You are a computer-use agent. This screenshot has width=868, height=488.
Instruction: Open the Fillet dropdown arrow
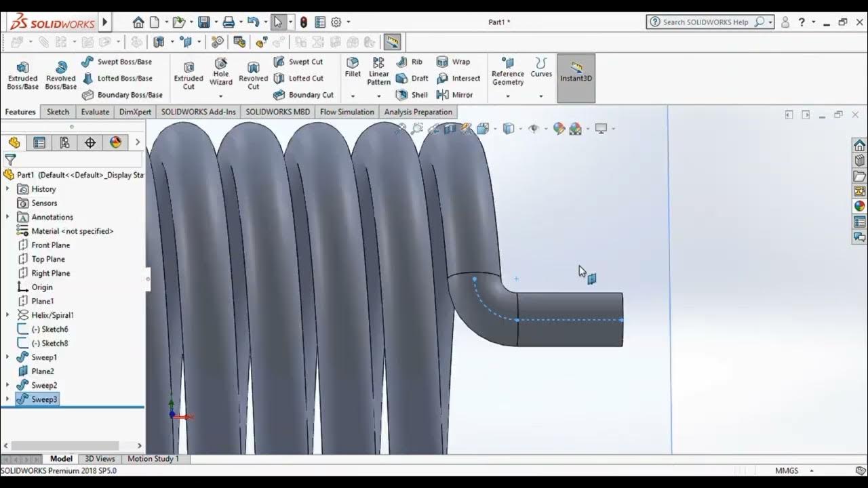point(353,96)
